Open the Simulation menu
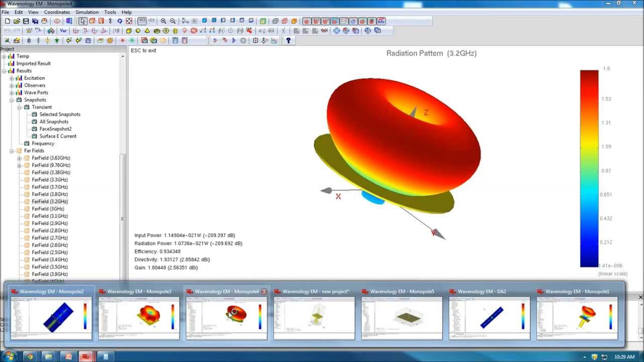Viewport: 644px width, 362px height. tap(87, 12)
